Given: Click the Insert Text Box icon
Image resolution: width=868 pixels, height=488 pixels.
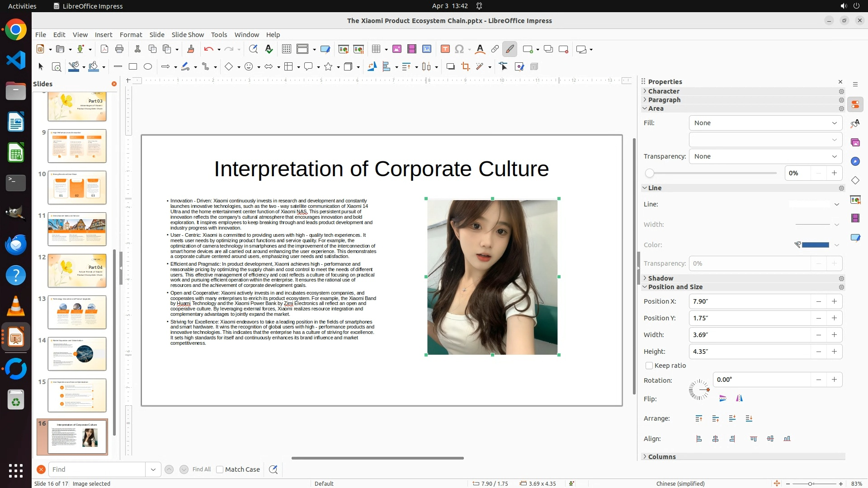Looking at the screenshot, I should pos(445,49).
